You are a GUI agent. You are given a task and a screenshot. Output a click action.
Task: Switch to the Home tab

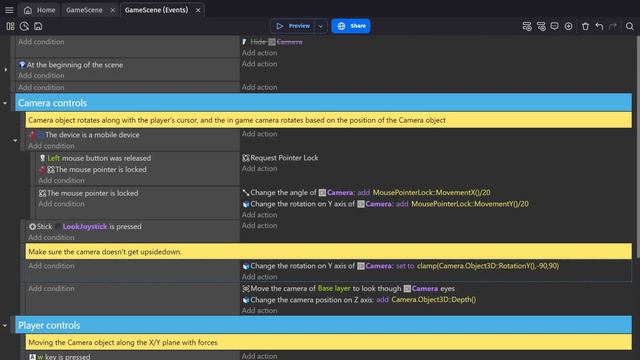(x=40, y=10)
